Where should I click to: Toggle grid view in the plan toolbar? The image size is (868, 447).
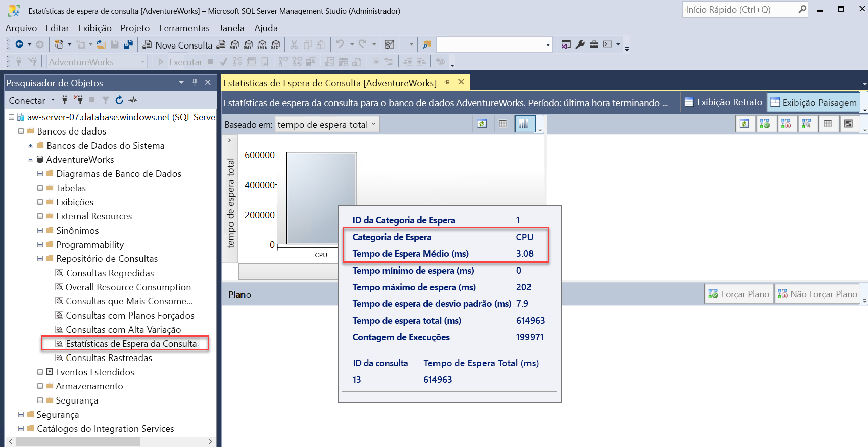click(828, 124)
